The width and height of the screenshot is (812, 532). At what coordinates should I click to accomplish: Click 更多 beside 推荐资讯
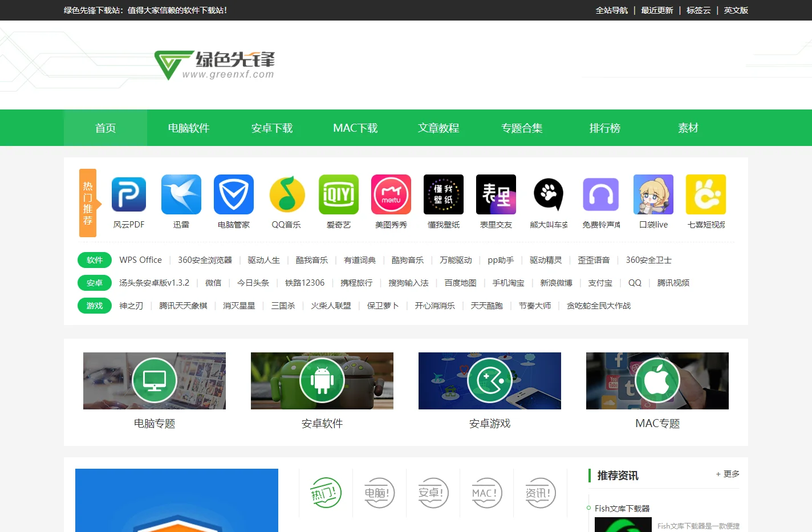click(x=728, y=474)
